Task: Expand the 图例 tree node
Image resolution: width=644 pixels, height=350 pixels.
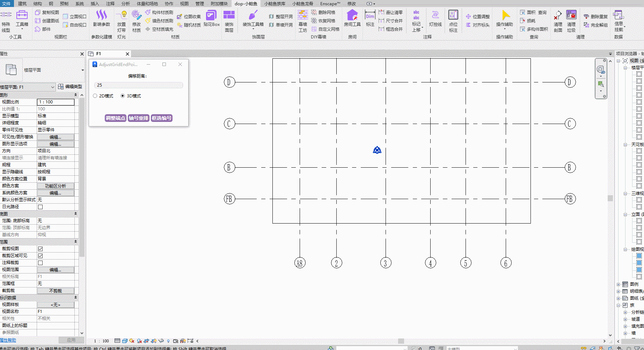Action: tap(619, 284)
